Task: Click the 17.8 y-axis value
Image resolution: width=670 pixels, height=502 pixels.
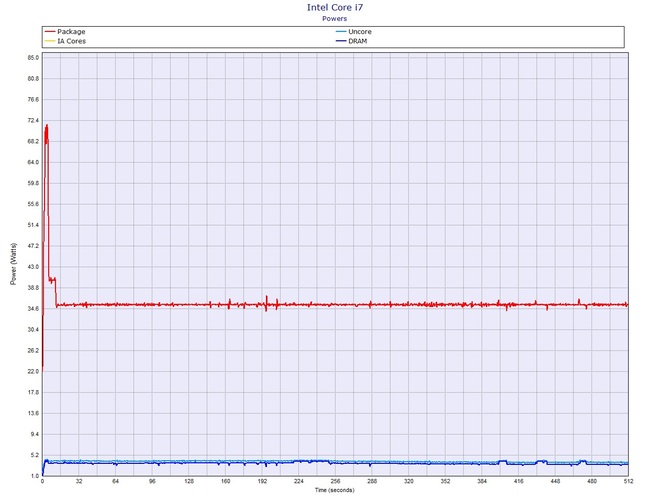Action: 33,392
